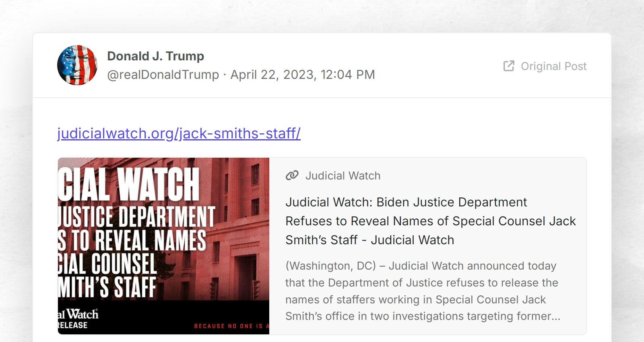Click the Judicial Watch site label
The image size is (644, 342).
click(x=343, y=175)
